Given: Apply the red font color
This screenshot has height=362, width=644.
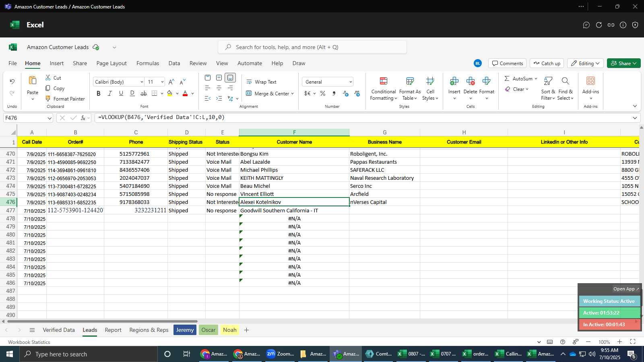Looking at the screenshot, I should click(185, 93).
